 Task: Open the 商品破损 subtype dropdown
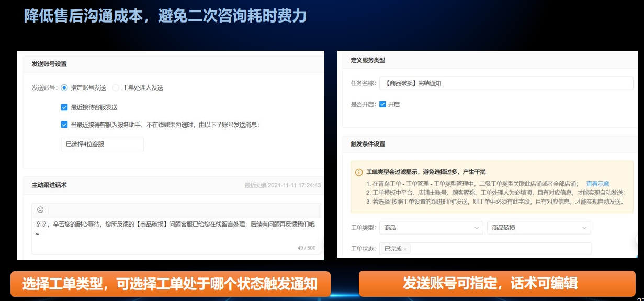538,228
